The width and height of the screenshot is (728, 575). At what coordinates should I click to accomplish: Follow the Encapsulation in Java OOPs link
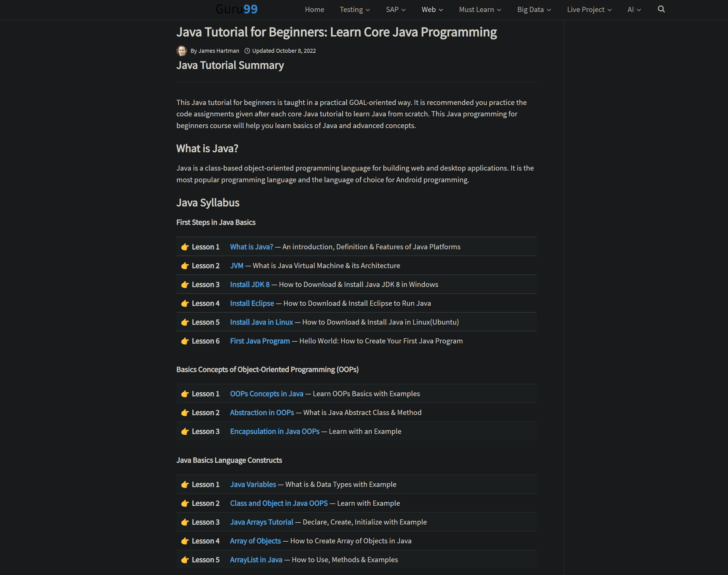tap(275, 431)
